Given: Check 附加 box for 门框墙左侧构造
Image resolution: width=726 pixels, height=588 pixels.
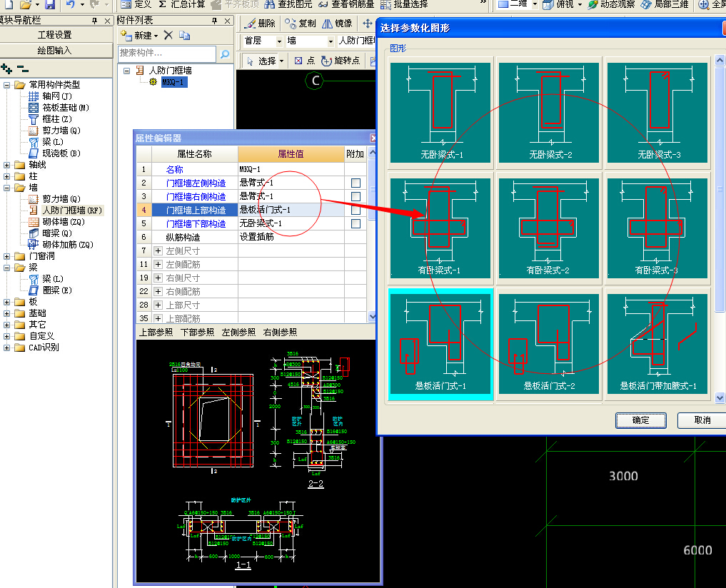Looking at the screenshot, I should pos(356,183).
